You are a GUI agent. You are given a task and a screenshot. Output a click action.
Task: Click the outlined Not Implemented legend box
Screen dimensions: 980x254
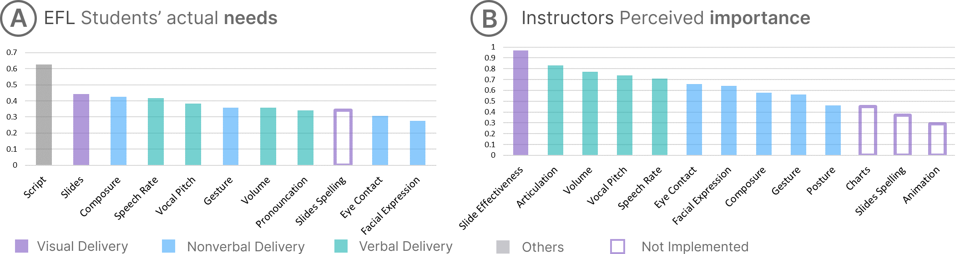pyautogui.click(x=617, y=246)
